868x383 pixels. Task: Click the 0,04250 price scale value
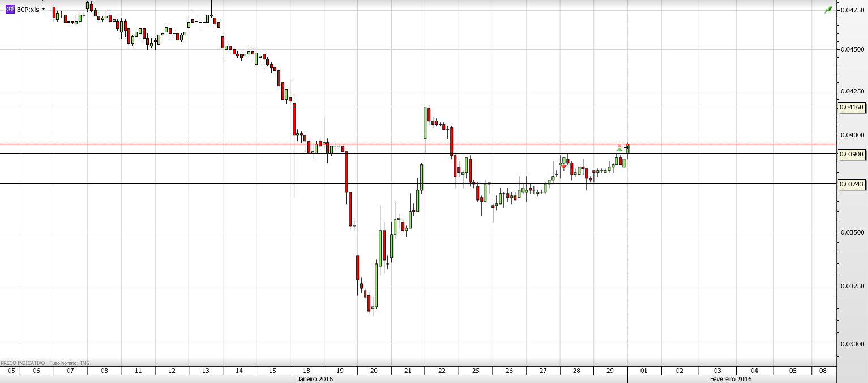(x=852, y=91)
